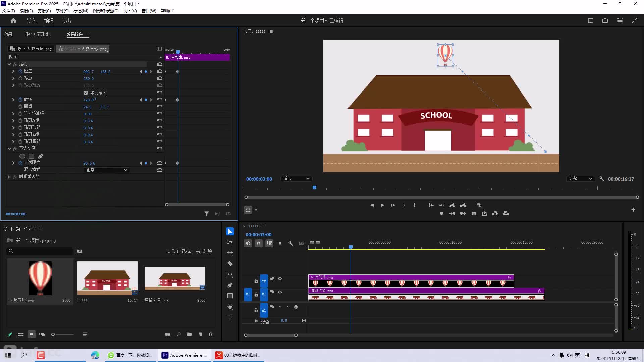Toggle V1 track output eye

click(x=280, y=292)
